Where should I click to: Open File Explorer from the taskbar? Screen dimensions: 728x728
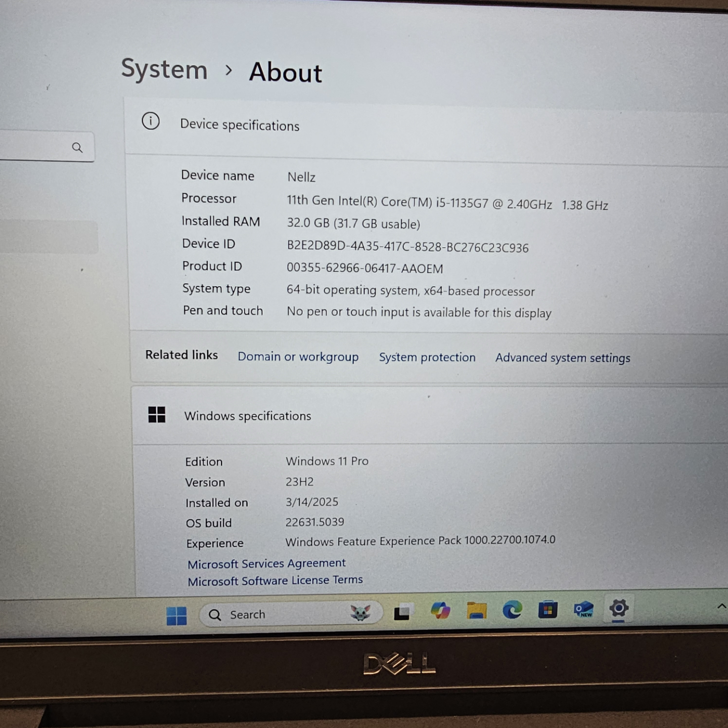476,611
